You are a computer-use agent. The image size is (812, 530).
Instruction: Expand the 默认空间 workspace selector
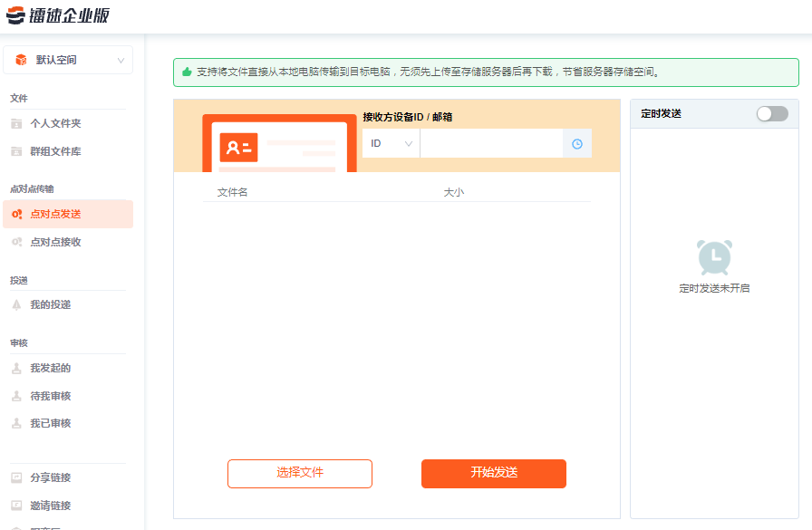pyautogui.click(x=68, y=60)
